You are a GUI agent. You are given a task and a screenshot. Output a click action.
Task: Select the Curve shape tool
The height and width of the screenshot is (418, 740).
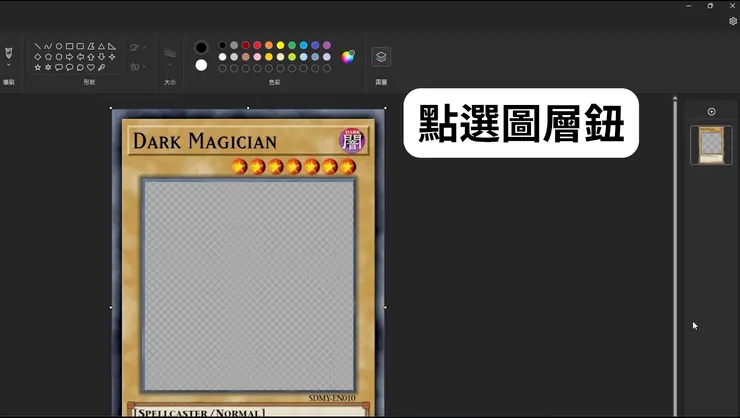48,46
